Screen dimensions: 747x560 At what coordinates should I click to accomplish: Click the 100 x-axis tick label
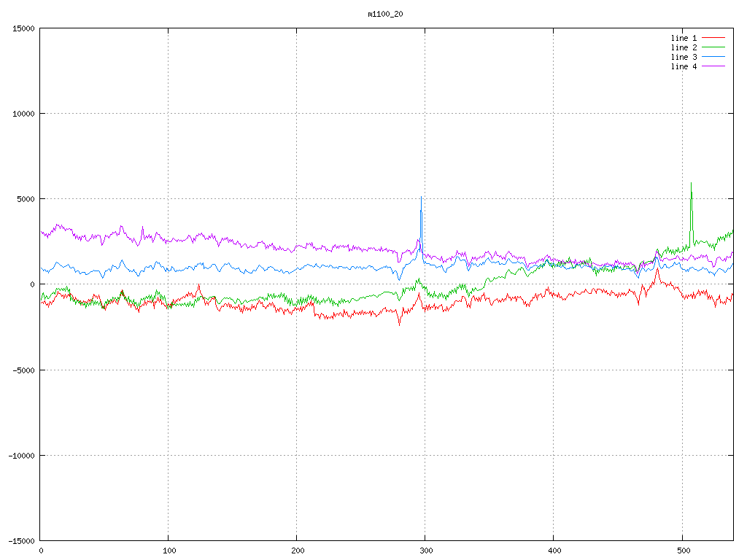coord(169,550)
